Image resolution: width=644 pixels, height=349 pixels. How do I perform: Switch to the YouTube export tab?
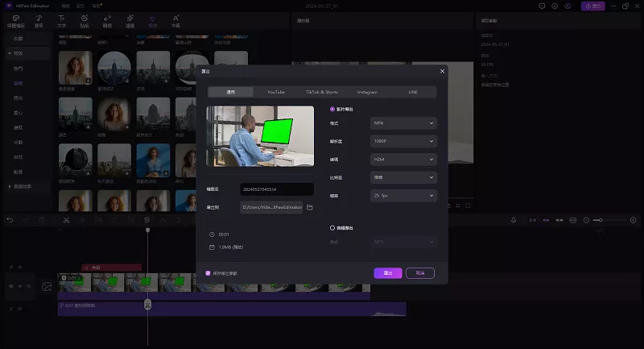276,93
